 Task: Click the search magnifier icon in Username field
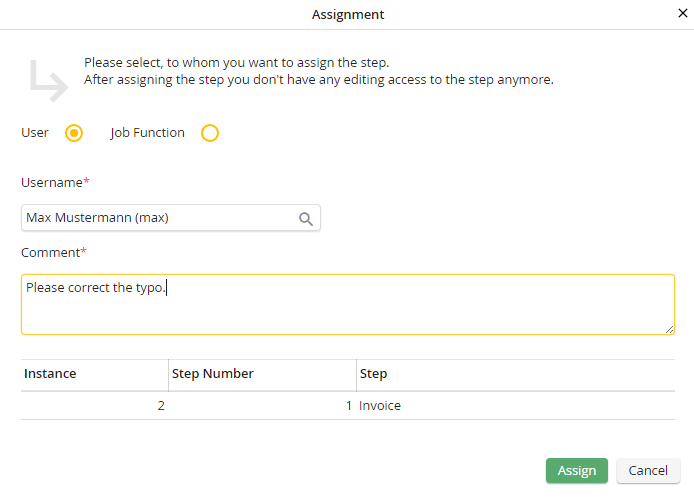click(x=305, y=219)
